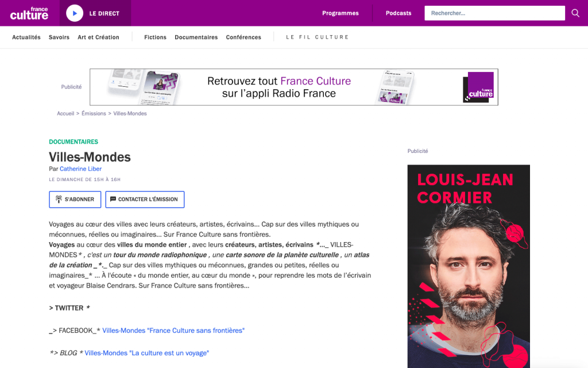Open author Catherine Liber's page
The image size is (588, 368).
(80, 169)
